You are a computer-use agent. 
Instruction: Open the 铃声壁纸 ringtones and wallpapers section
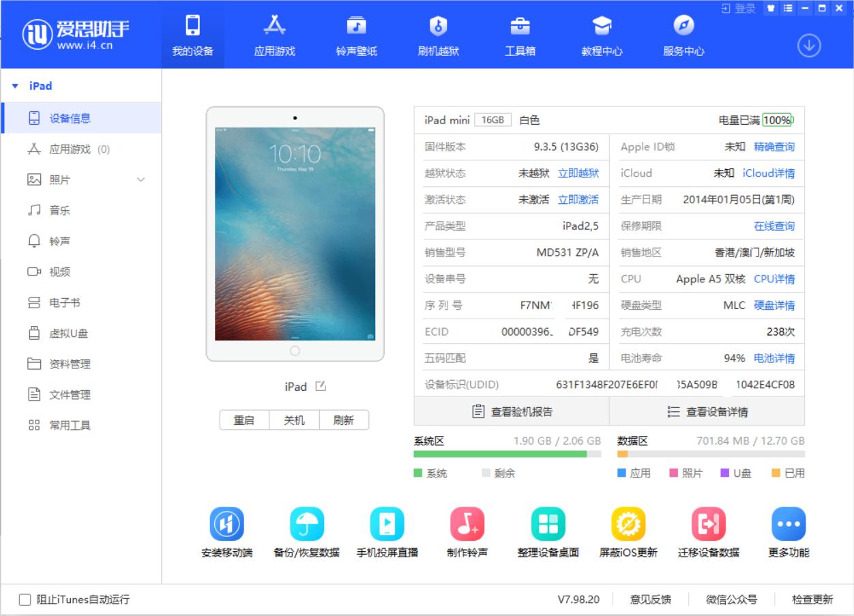(357, 34)
